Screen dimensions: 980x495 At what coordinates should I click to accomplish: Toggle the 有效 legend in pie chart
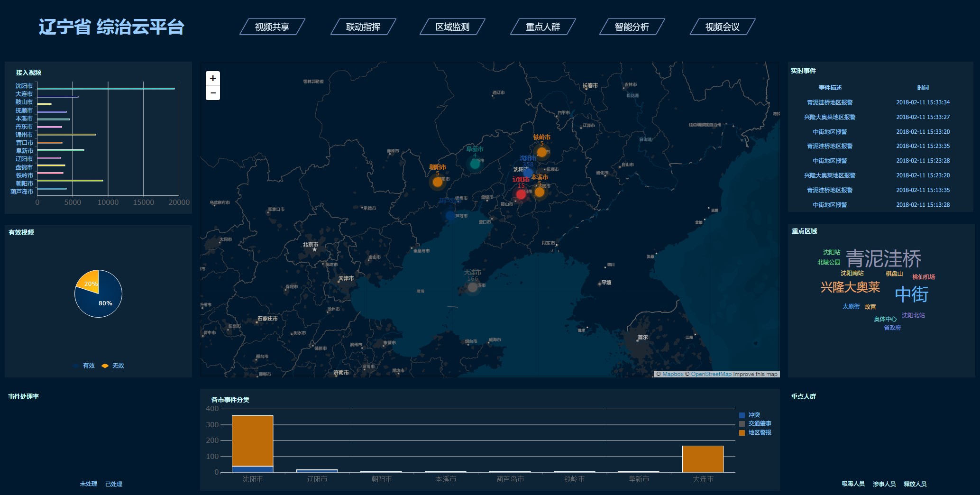click(84, 366)
